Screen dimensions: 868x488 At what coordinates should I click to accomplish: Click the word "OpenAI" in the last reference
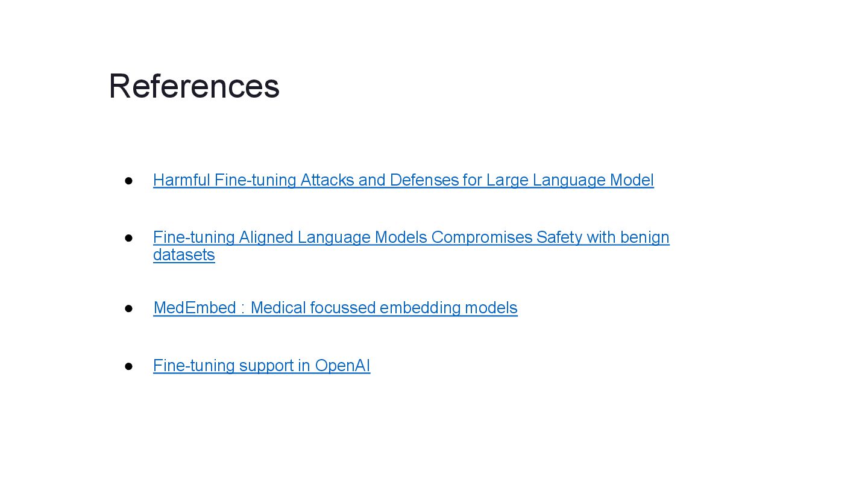(342, 366)
